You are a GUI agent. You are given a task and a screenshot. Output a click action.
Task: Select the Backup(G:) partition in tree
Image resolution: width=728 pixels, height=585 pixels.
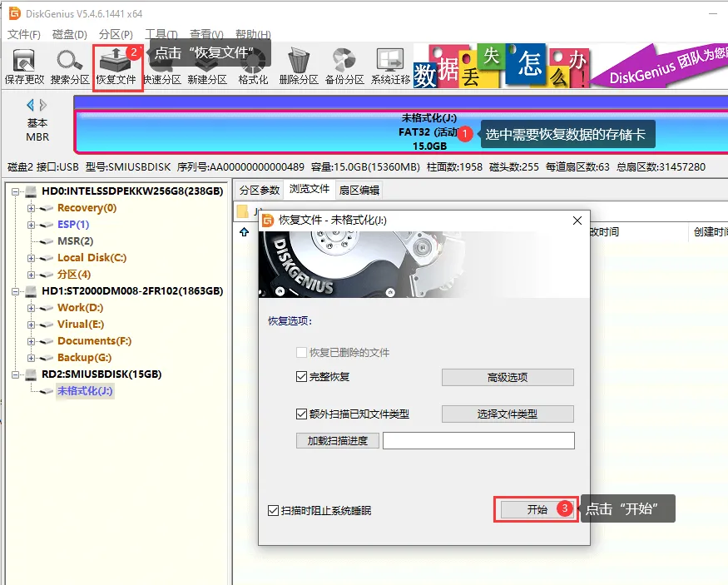click(85, 358)
